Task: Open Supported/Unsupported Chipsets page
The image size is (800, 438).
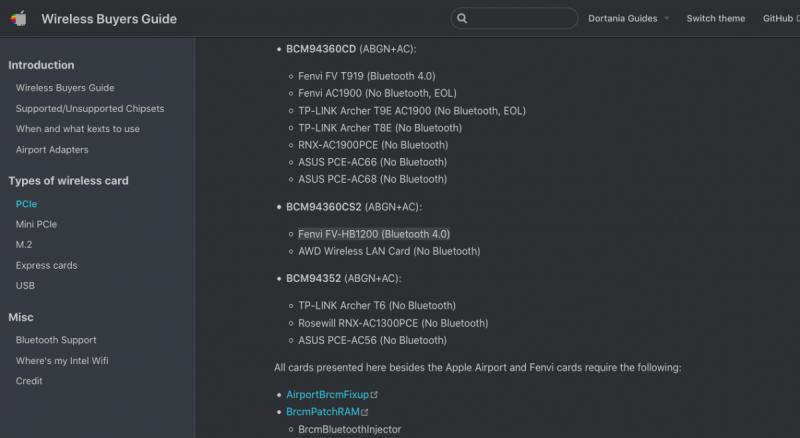Action: click(x=89, y=108)
